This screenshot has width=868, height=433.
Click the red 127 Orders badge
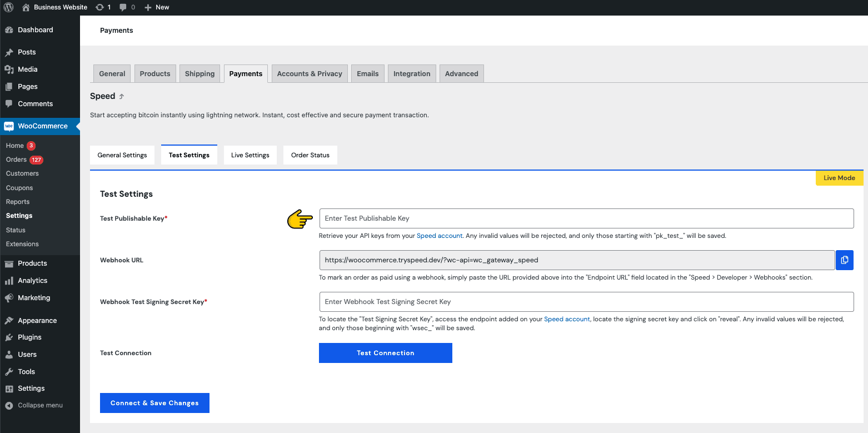tap(37, 160)
